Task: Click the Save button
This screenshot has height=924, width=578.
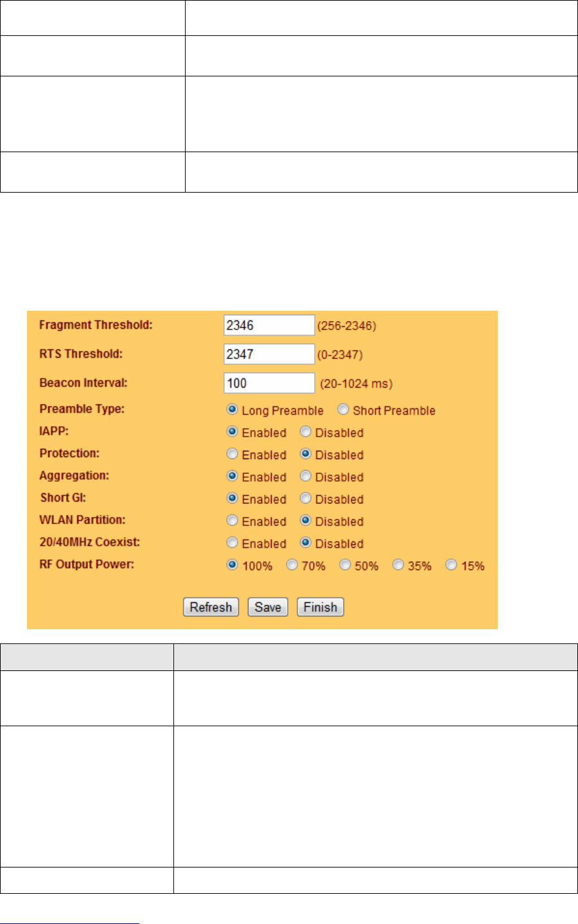Action: click(268, 607)
